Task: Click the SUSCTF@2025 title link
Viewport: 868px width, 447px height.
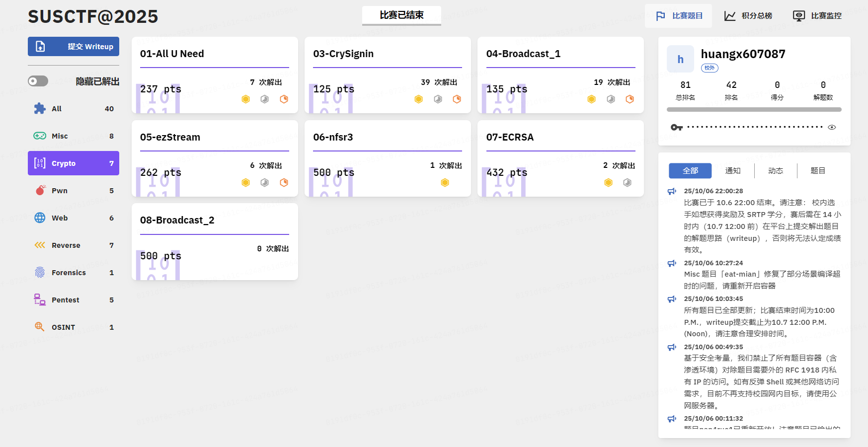Action: click(x=93, y=17)
